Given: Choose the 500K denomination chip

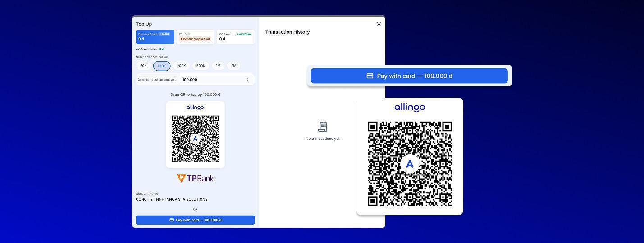Looking at the screenshot, I should (201, 66).
